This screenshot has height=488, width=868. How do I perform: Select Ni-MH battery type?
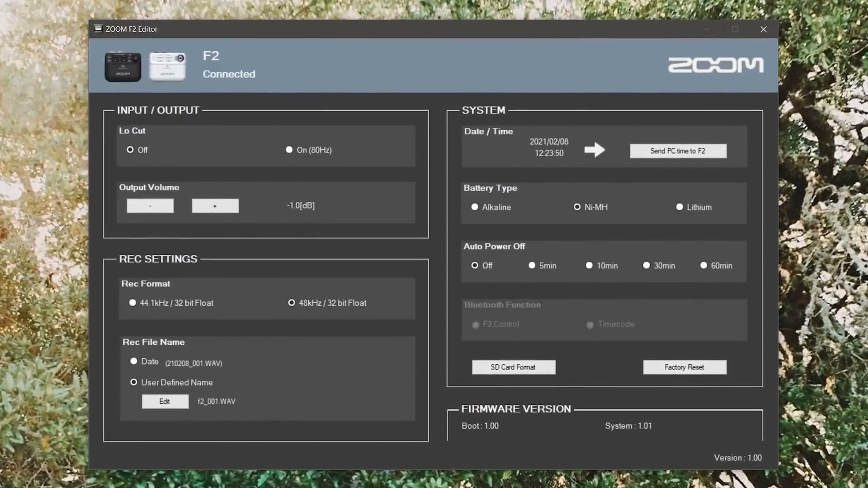coord(591,207)
